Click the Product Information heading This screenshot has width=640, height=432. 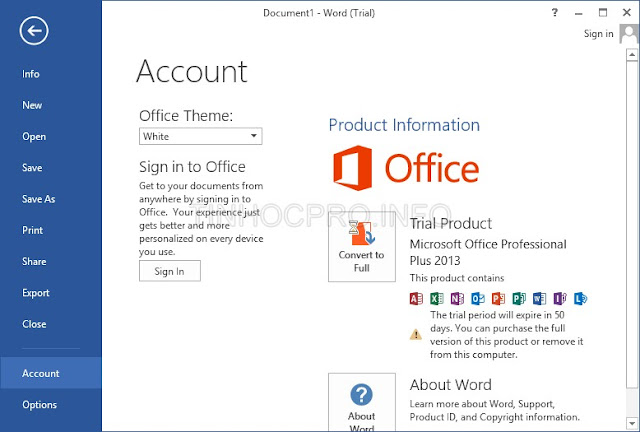tap(404, 125)
